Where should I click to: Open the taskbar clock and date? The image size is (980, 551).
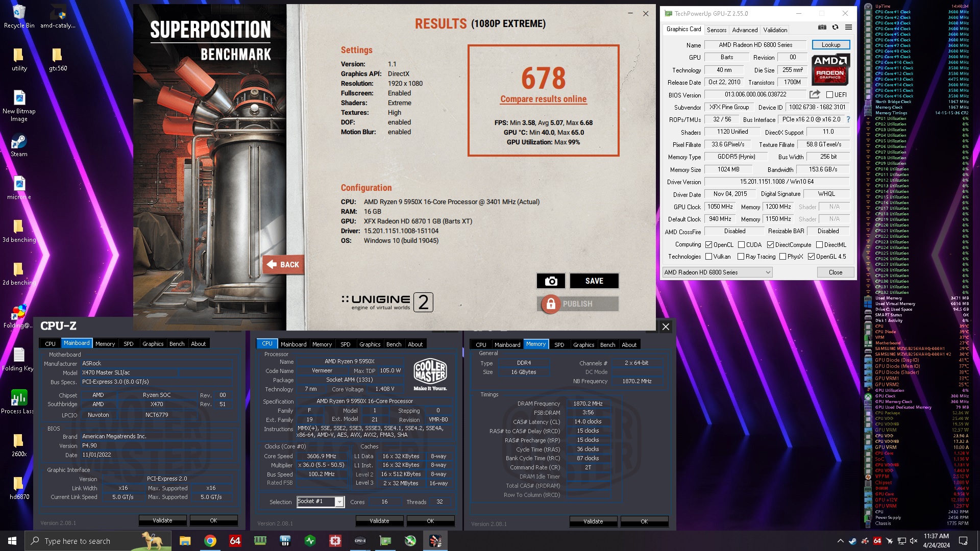pyautogui.click(x=936, y=541)
